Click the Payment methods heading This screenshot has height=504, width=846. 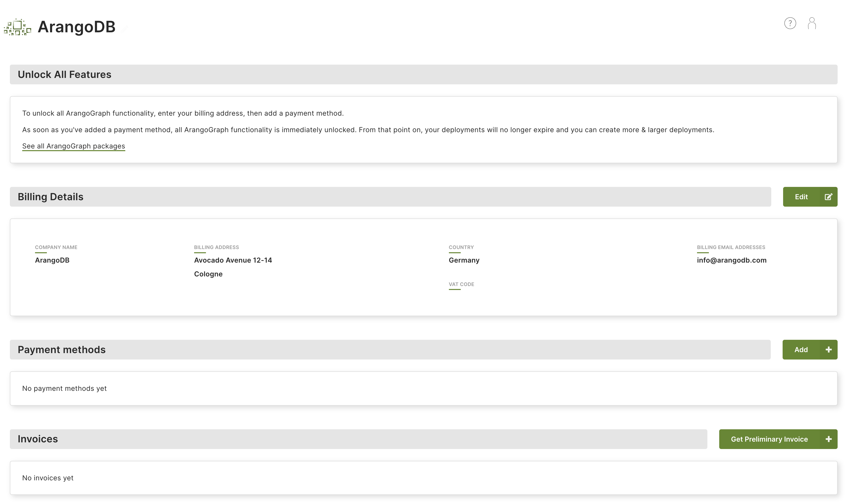pos(61,349)
